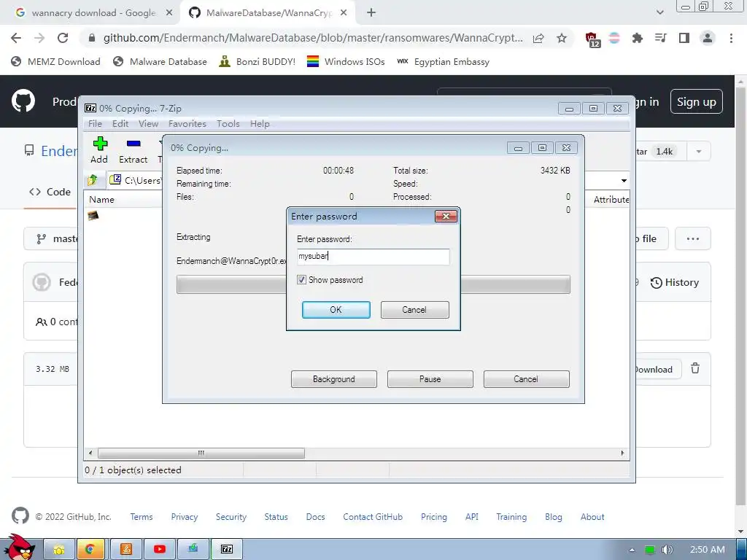Open Chrome extensions puzzle icon
This screenshot has width=747, height=560.
point(638,38)
